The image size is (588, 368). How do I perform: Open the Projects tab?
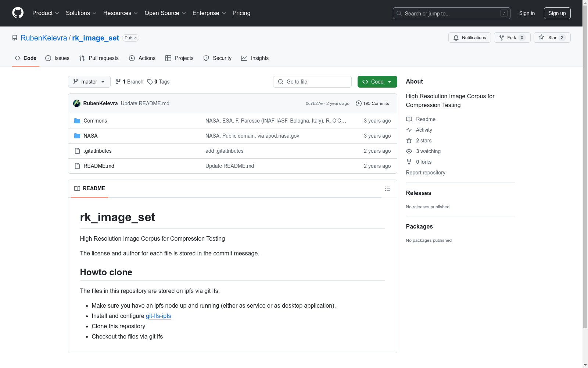tap(179, 58)
